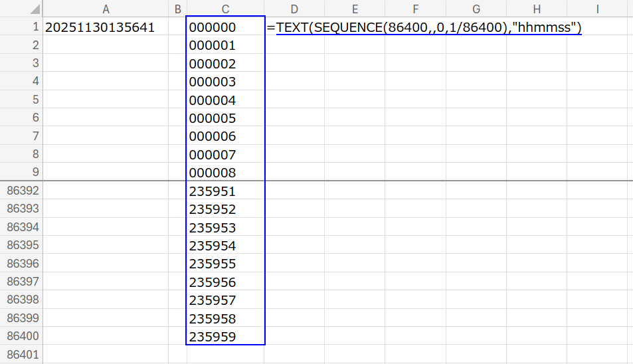Select row 1 header
633x364 pixels.
pyautogui.click(x=21, y=28)
